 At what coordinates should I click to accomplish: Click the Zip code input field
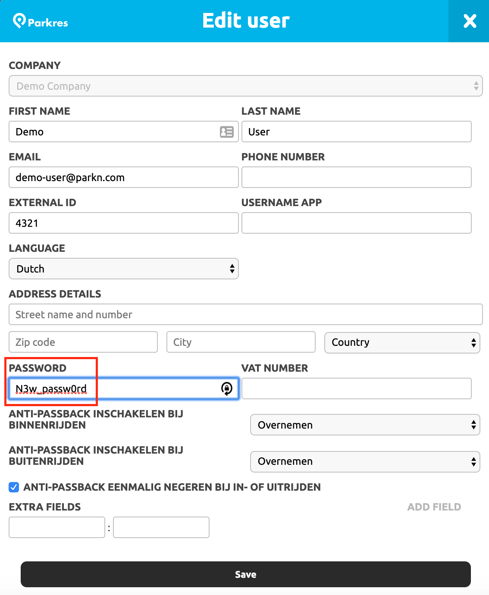click(83, 342)
